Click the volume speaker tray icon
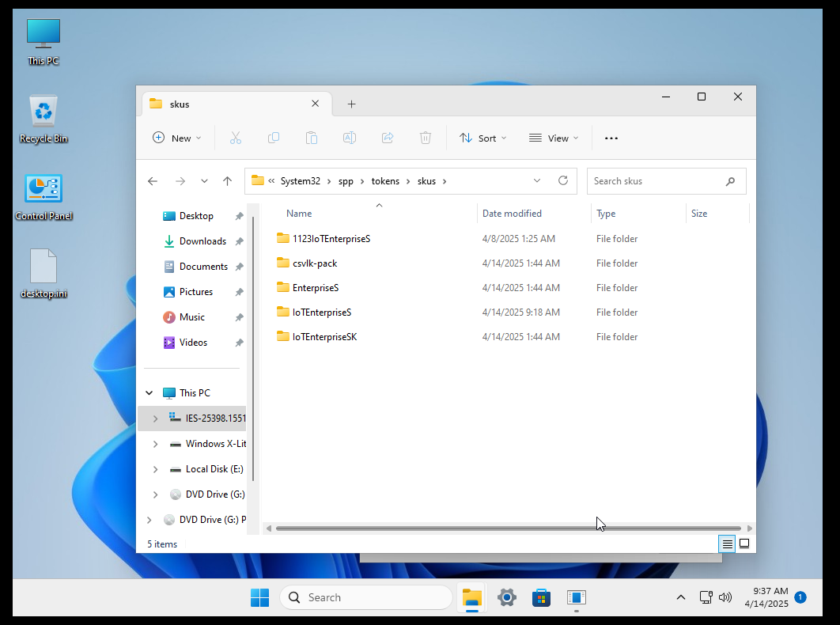Screen dimensions: 840x625 [725, 597]
